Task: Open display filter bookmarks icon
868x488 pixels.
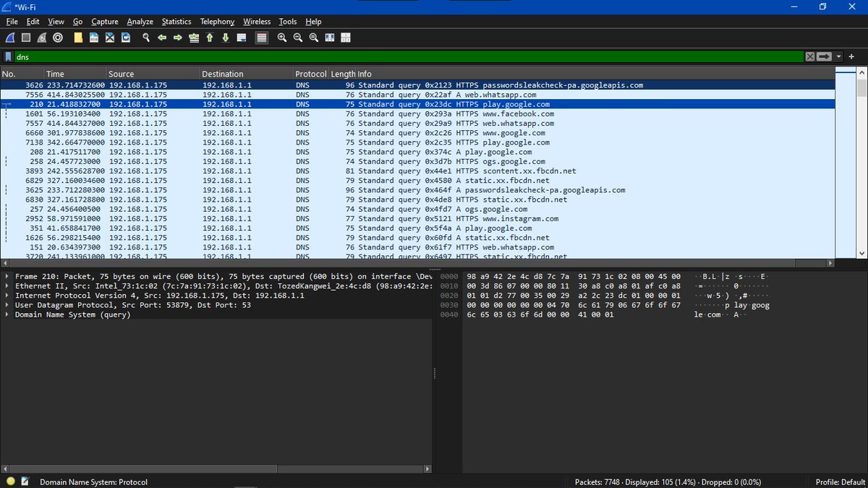Action: pos(9,56)
